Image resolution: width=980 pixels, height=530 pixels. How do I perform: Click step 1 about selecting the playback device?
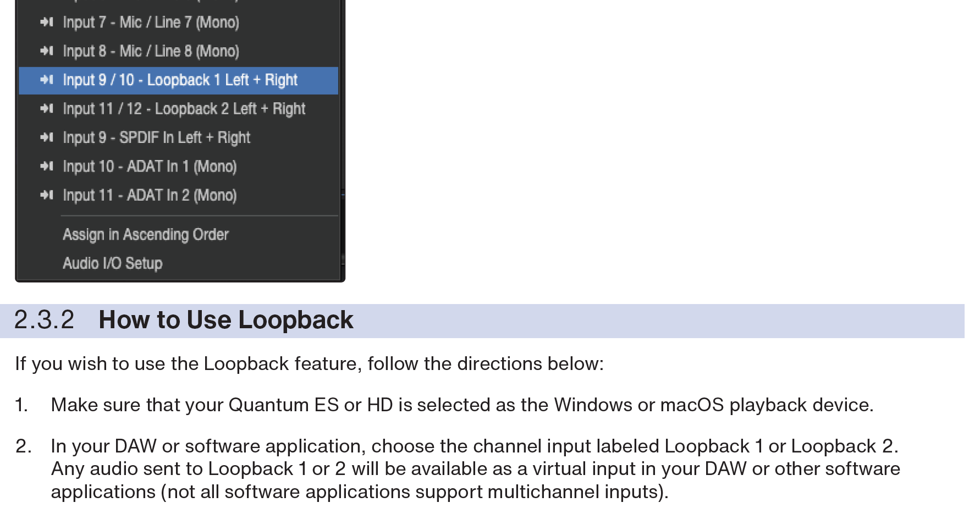click(x=461, y=405)
